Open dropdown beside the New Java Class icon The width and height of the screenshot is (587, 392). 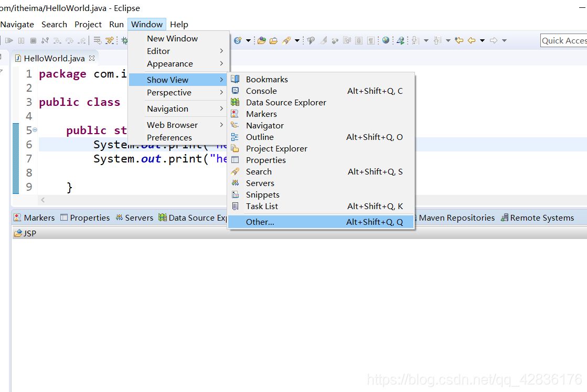248,40
